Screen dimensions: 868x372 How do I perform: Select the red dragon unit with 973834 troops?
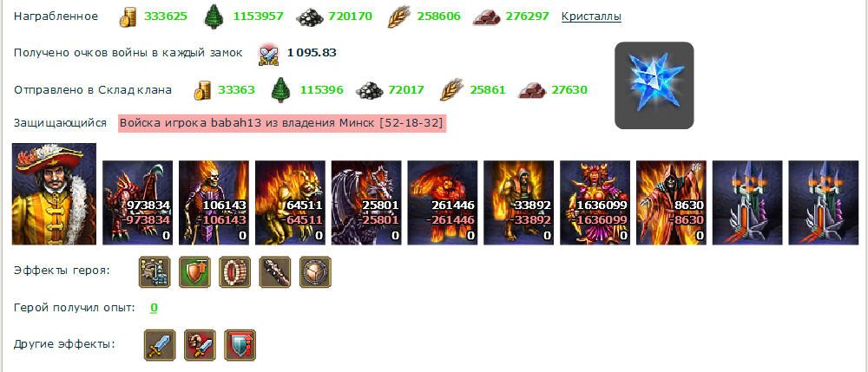(138, 202)
